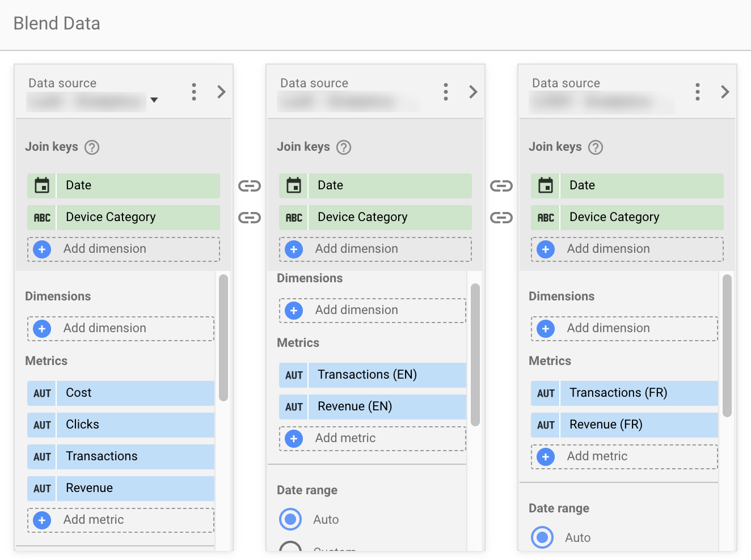Open the first data source dropdown arrow
The width and height of the screenshot is (751, 560).
point(154,100)
